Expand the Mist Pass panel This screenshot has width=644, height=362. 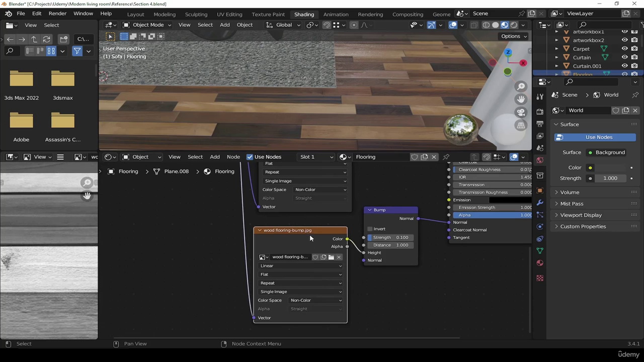(572, 204)
